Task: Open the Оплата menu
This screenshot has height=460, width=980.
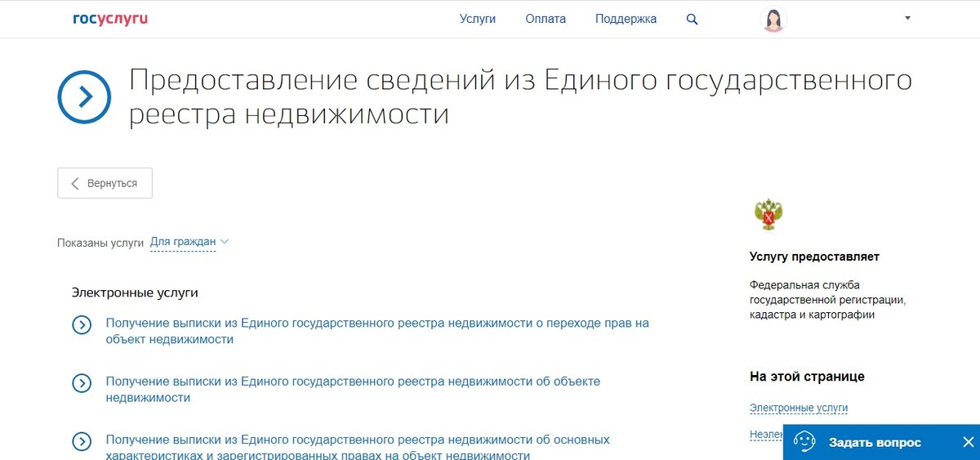Action: point(546,19)
